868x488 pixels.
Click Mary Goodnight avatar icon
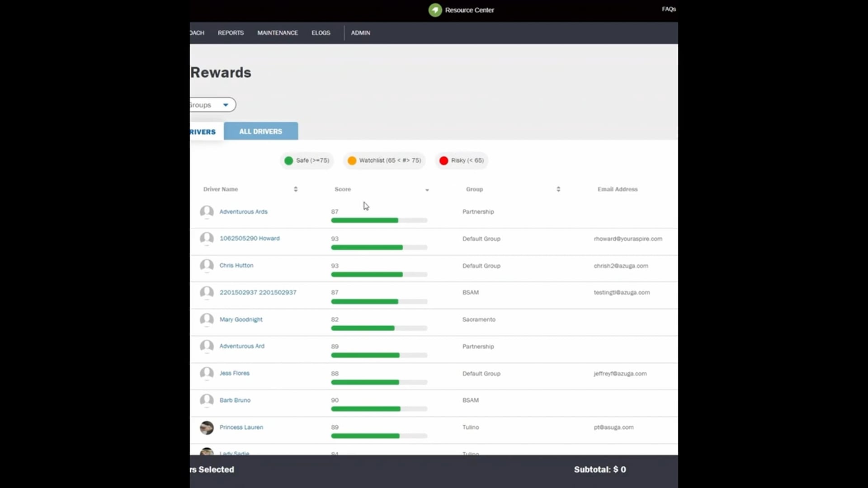pos(207,319)
